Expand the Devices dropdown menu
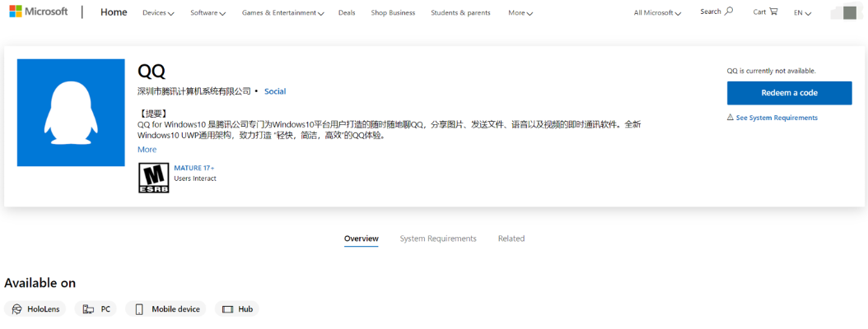The image size is (868, 329). pyautogui.click(x=158, y=13)
